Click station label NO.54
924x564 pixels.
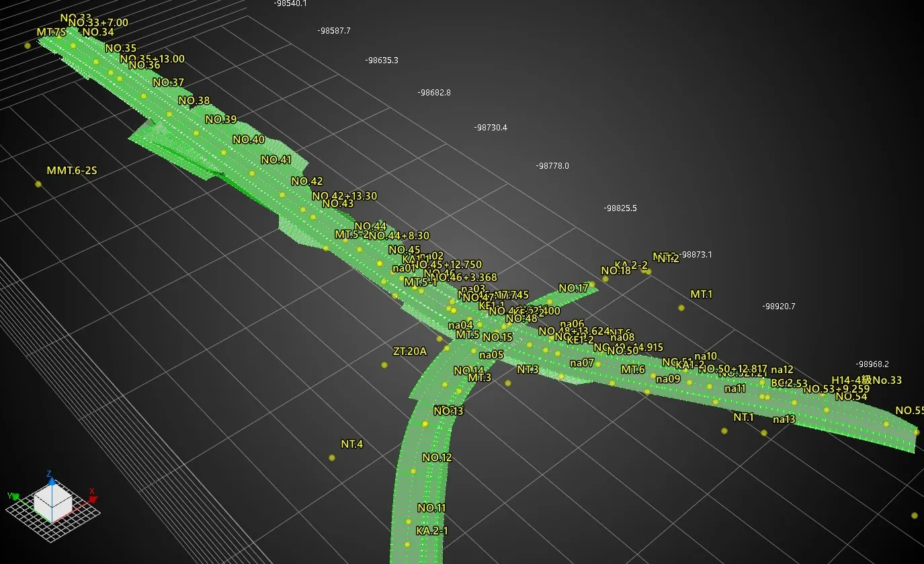851,397
